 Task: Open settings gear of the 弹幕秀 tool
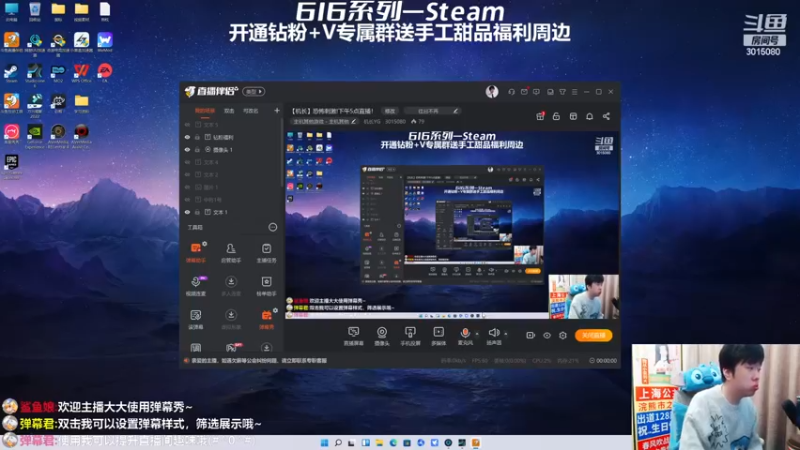click(x=276, y=310)
